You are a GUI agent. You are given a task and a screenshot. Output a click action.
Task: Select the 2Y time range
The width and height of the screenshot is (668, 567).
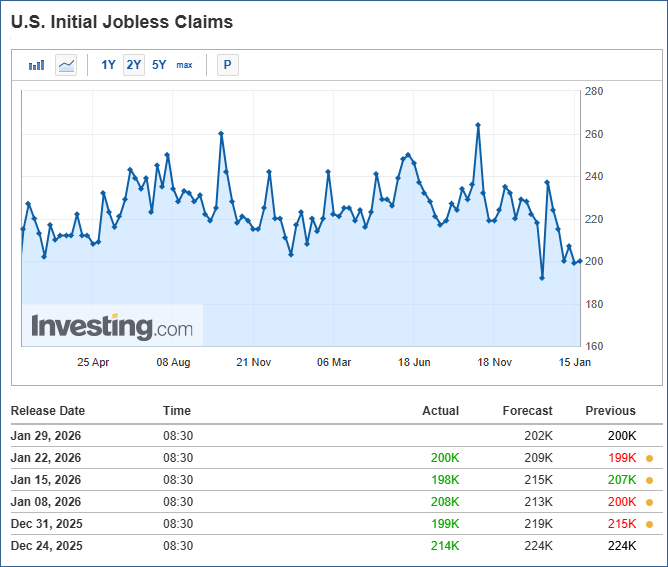[x=134, y=65]
